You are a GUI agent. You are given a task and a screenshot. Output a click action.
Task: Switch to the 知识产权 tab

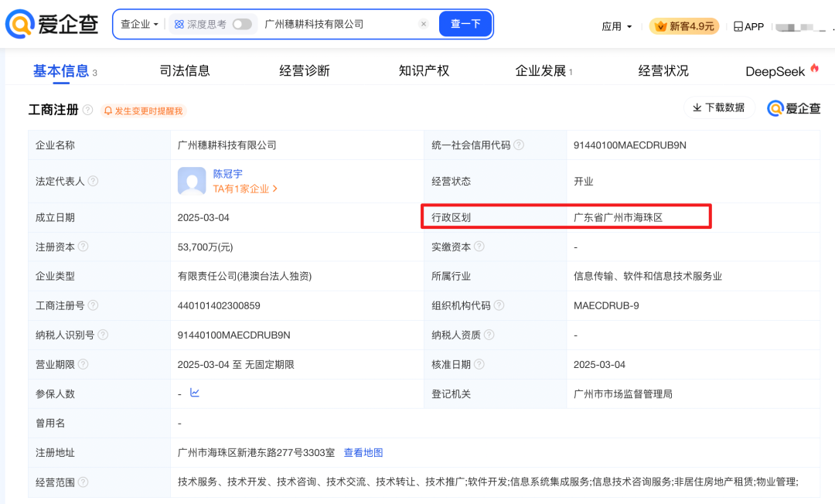[424, 71]
